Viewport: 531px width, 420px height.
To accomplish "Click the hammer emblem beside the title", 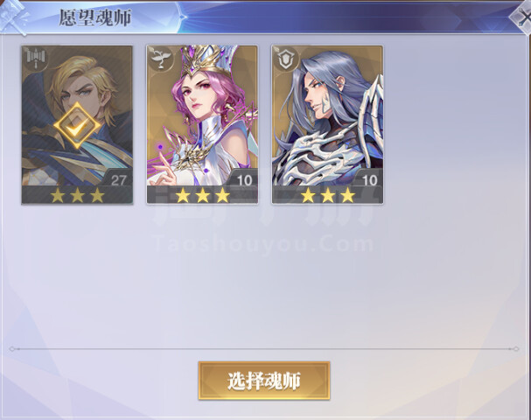I will [x=15, y=17].
